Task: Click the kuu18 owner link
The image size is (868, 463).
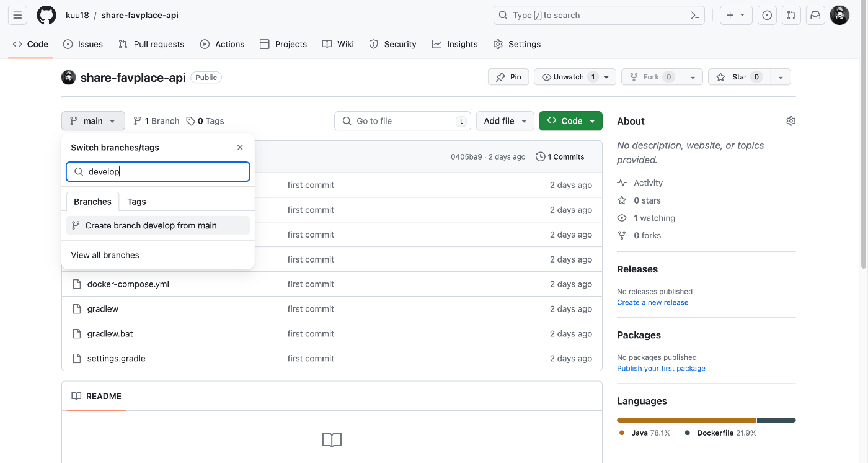Action: (x=76, y=16)
